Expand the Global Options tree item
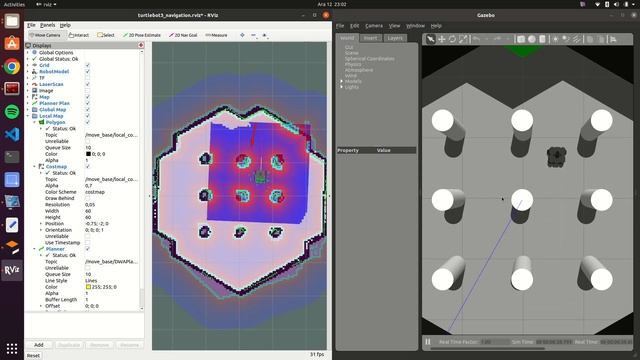Viewport: 640px width, 360px height. (x=28, y=53)
